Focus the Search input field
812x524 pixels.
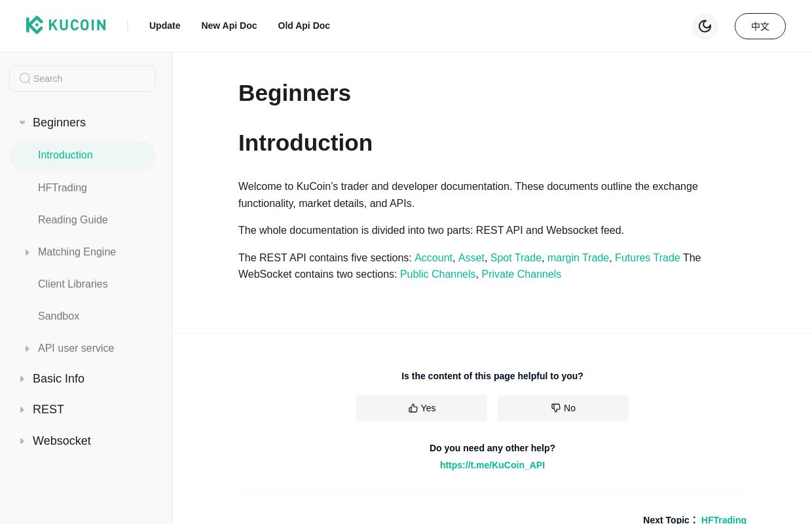click(83, 79)
